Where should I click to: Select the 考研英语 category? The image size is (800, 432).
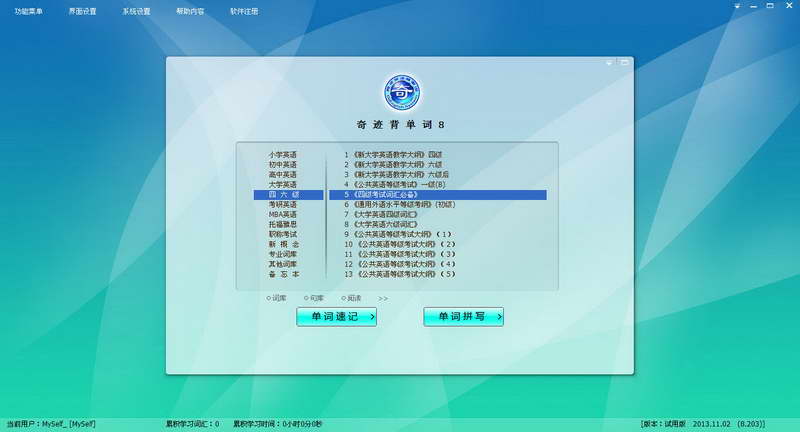(x=283, y=205)
